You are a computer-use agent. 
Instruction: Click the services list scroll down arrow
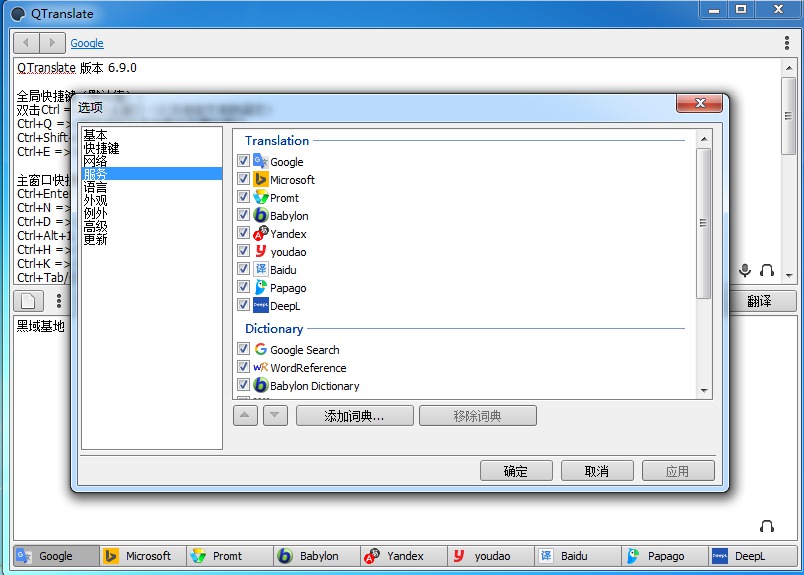tap(704, 390)
